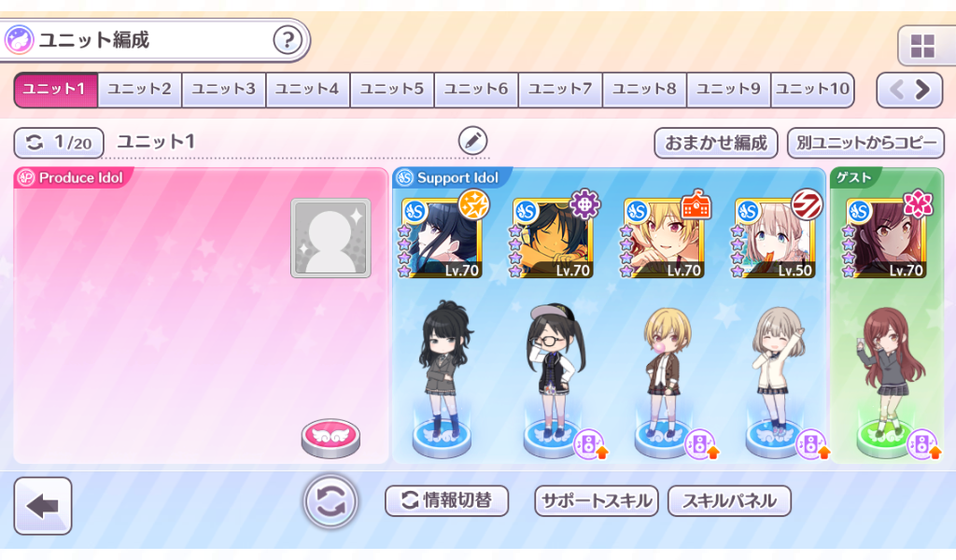Click the round swap arrows button
Viewport: 956px width, 560px height.
coord(330,501)
